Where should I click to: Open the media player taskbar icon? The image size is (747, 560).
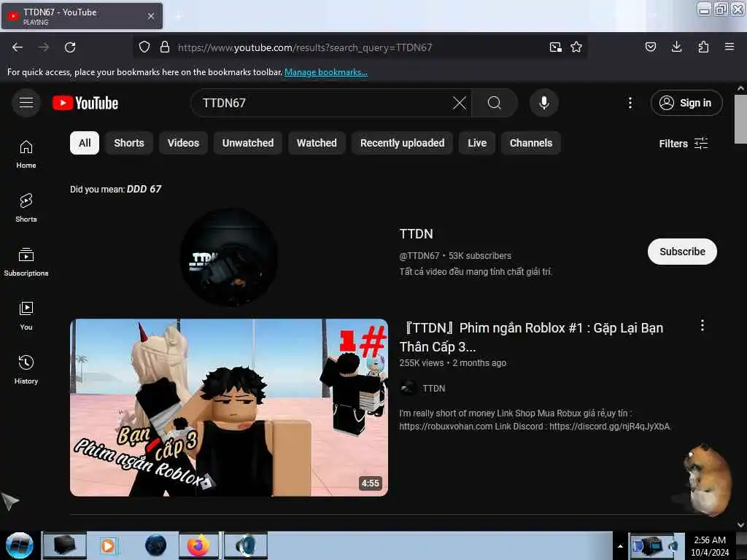coord(108,545)
